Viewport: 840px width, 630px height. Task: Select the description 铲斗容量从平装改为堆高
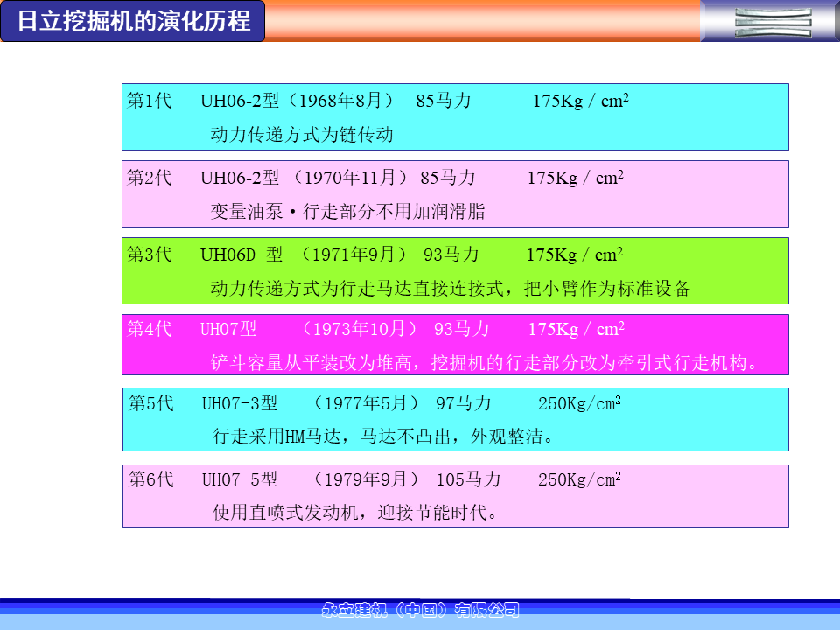(x=311, y=362)
